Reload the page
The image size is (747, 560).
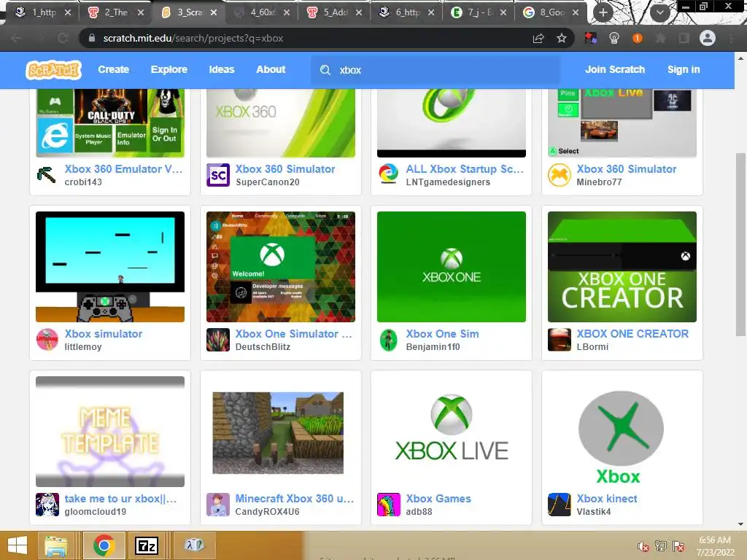(x=63, y=38)
